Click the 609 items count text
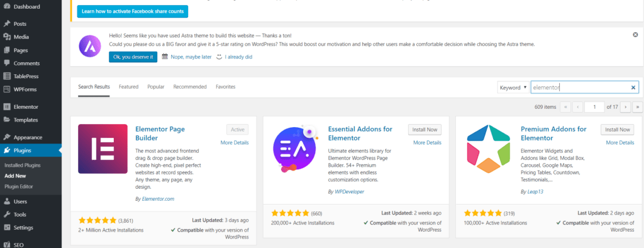 [x=545, y=107]
